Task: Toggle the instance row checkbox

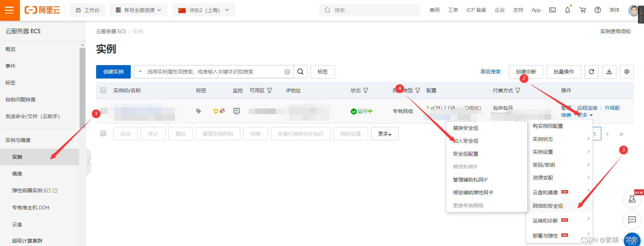Action: (104, 111)
